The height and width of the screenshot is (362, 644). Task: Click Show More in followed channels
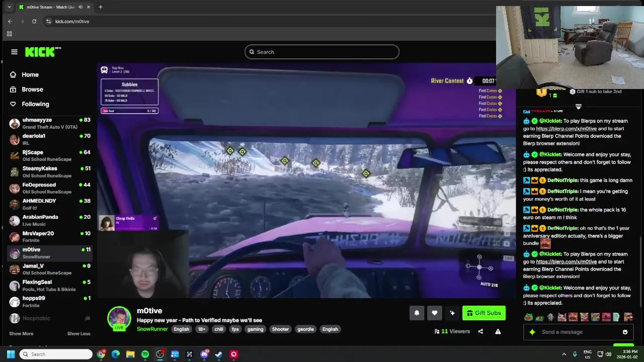click(x=21, y=333)
